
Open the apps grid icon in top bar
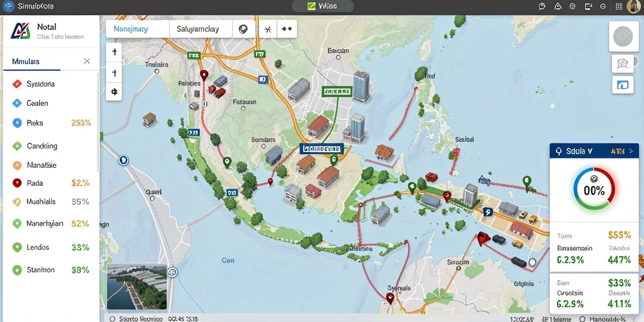pos(619,6)
